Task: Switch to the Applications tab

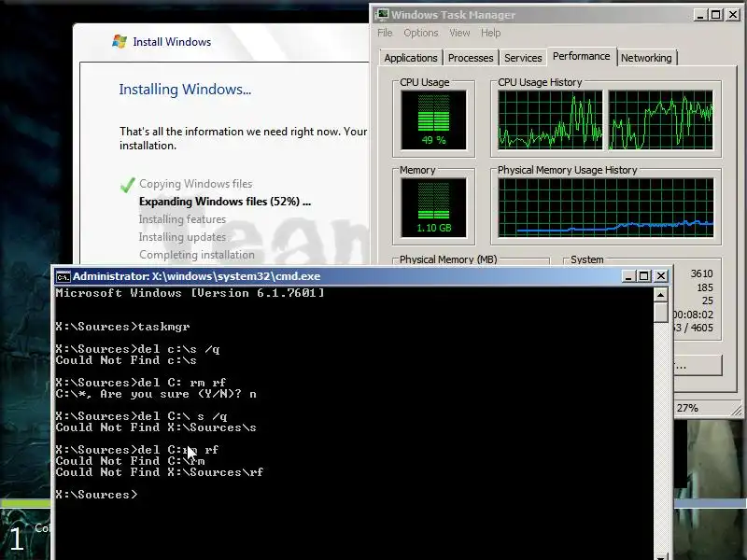Action: pos(411,58)
